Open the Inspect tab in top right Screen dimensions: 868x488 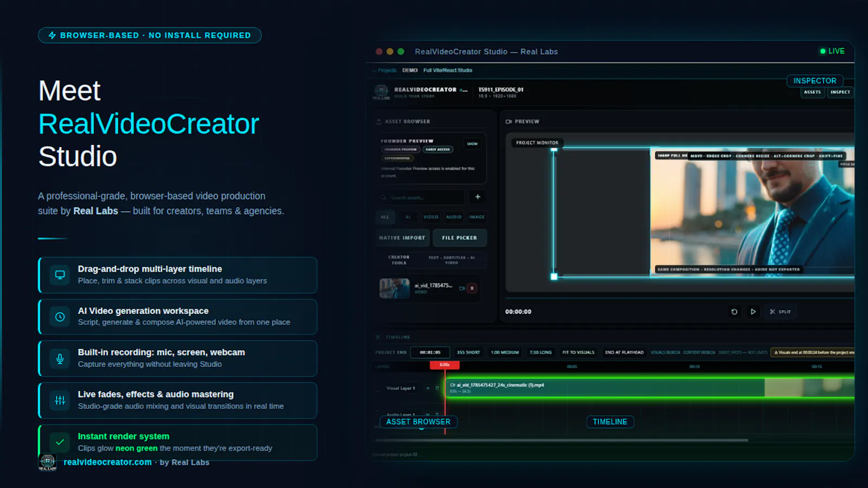pos(840,92)
